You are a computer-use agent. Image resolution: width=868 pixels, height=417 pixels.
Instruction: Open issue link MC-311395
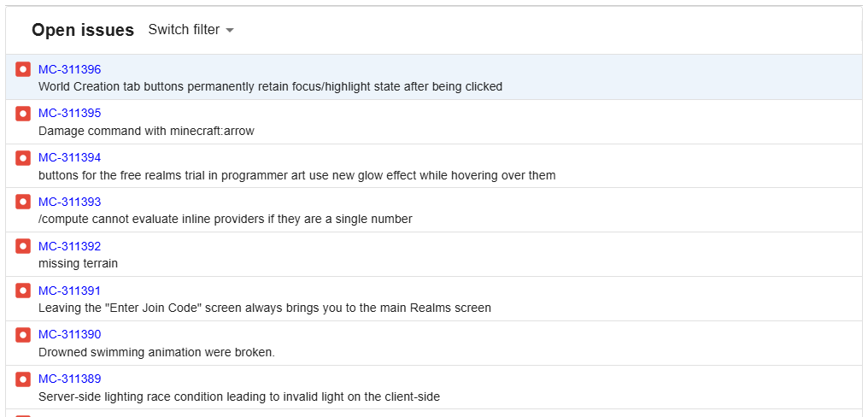(x=70, y=113)
